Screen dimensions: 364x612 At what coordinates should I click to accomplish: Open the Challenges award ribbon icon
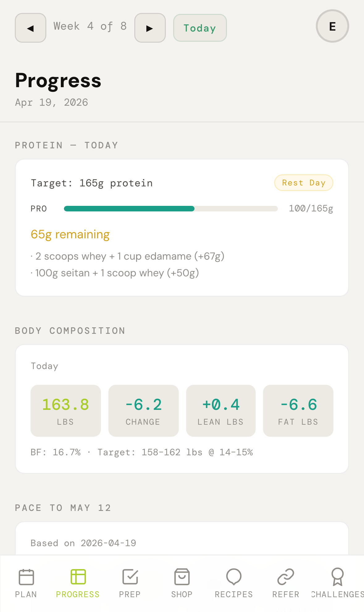(337, 577)
